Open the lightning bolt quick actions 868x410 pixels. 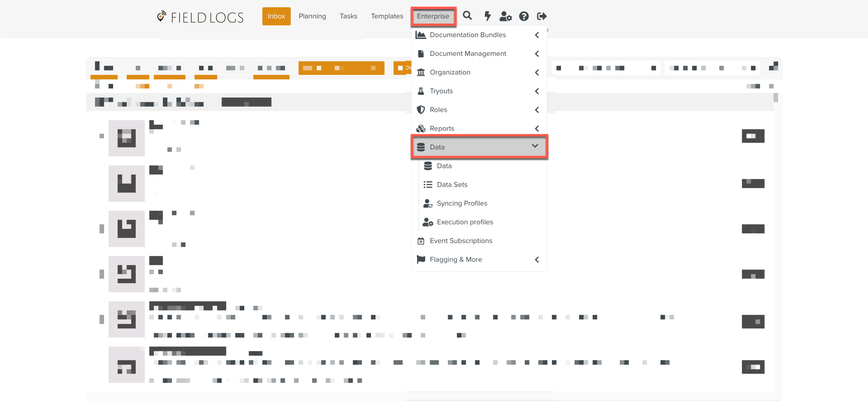[x=487, y=16]
